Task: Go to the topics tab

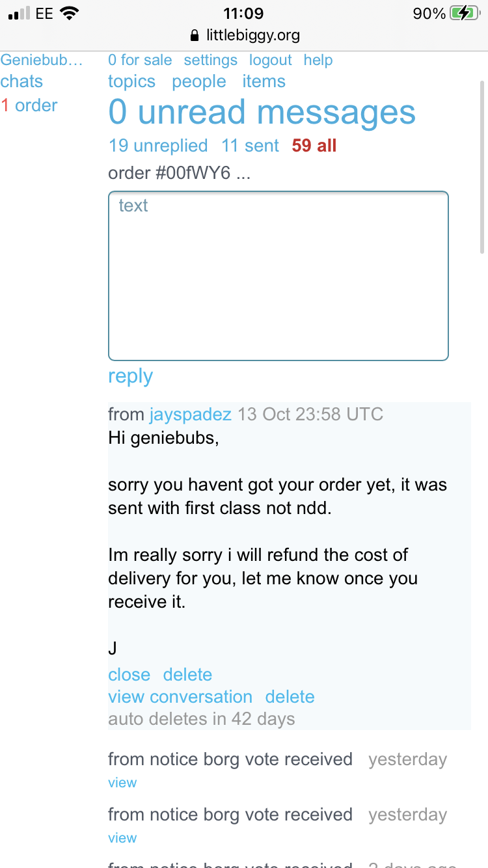Action: coord(131,82)
